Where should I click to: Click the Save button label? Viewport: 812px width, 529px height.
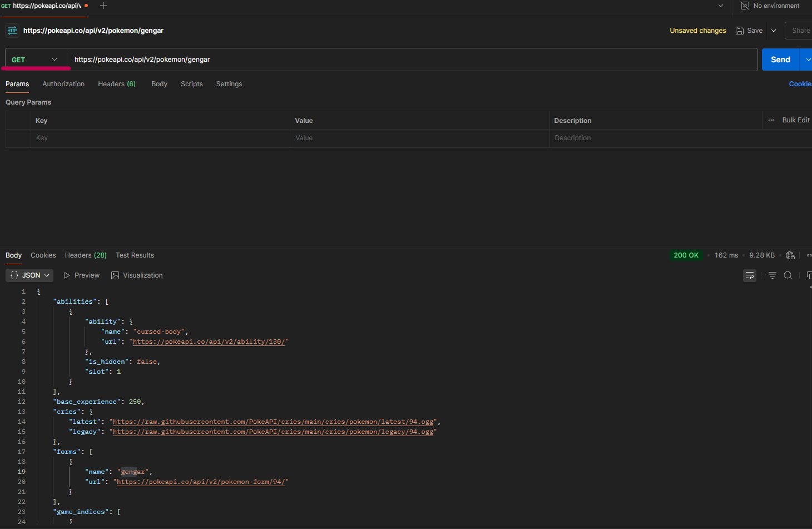pos(755,31)
